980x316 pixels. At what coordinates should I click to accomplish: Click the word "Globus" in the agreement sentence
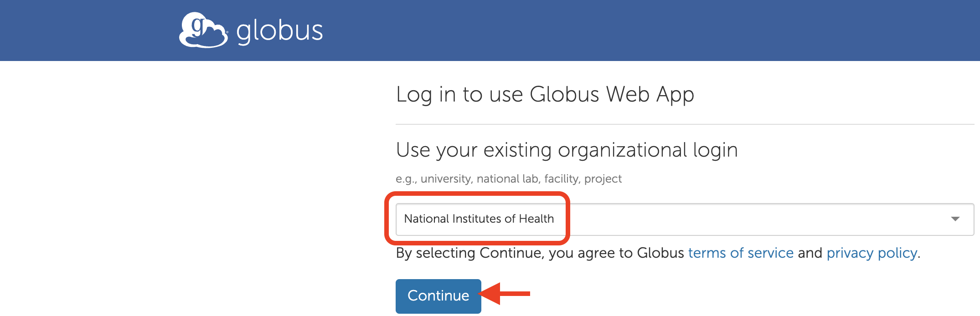point(660,253)
